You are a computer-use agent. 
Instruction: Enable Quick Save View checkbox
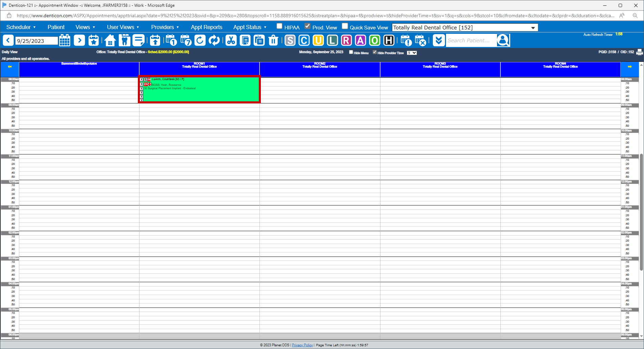tap(345, 26)
